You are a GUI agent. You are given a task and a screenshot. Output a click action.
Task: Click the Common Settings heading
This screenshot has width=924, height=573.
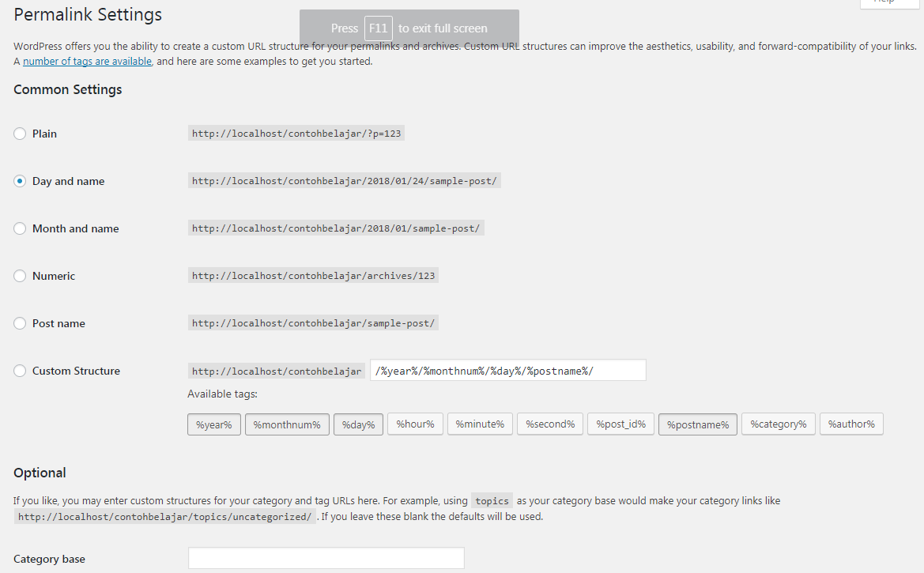(68, 89)
